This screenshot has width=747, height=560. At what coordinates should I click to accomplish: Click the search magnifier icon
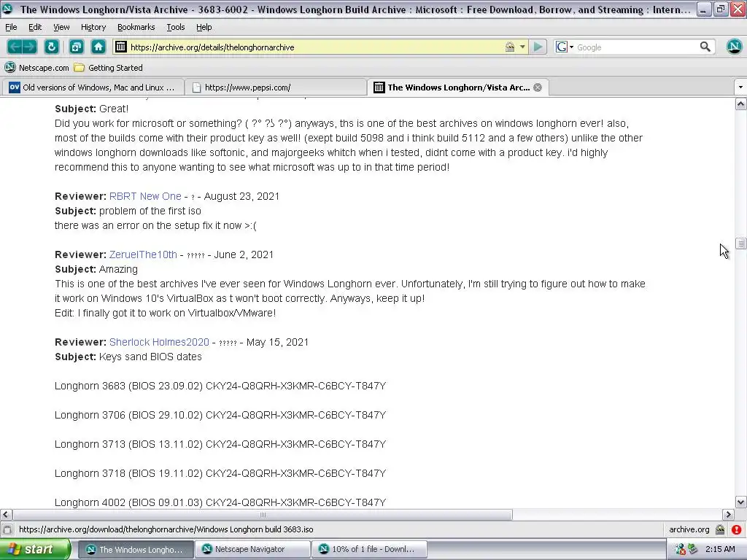pos(705,47)
